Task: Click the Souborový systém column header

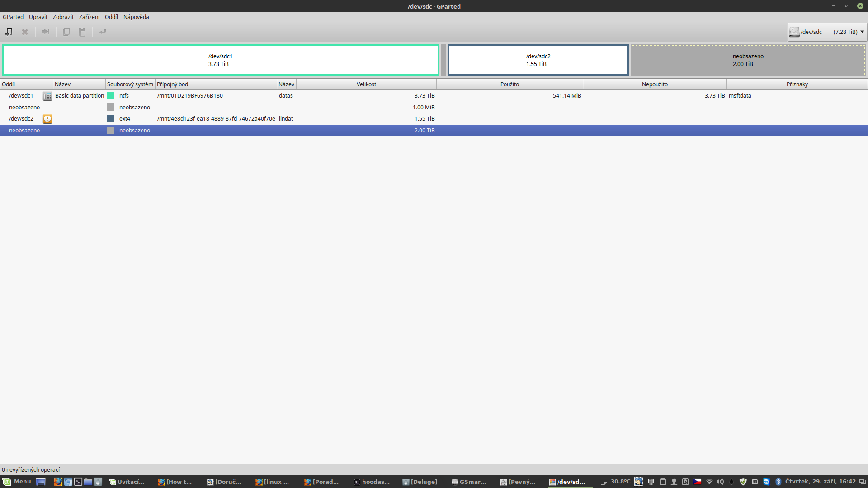Action: pos(130,84)
